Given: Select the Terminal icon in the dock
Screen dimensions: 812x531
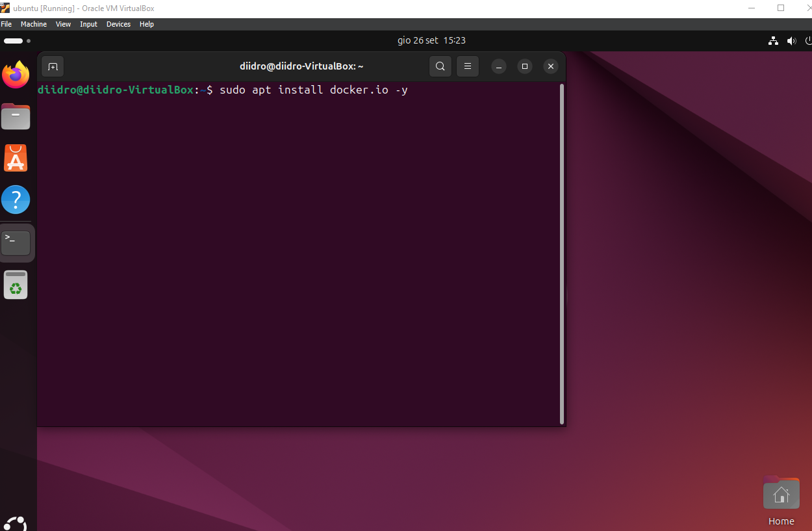Looking at the screenshot, I should [x=16, y=241].
